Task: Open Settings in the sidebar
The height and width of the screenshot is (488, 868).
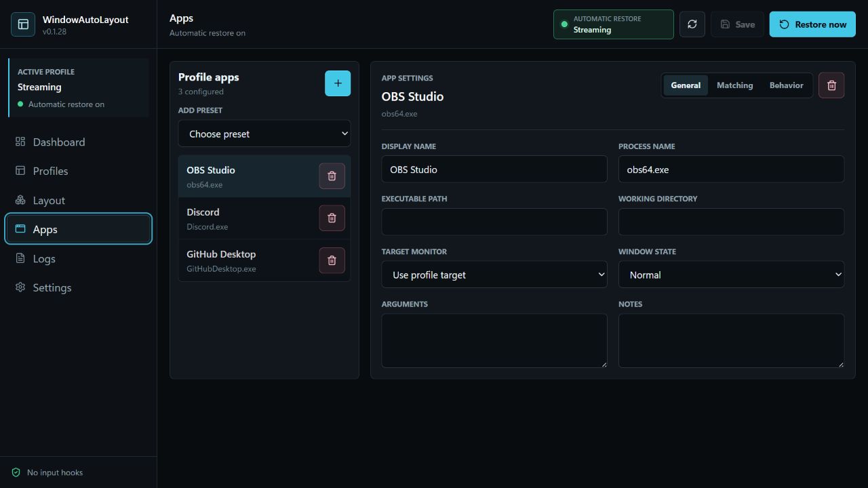Action: (x=79, y=287)
